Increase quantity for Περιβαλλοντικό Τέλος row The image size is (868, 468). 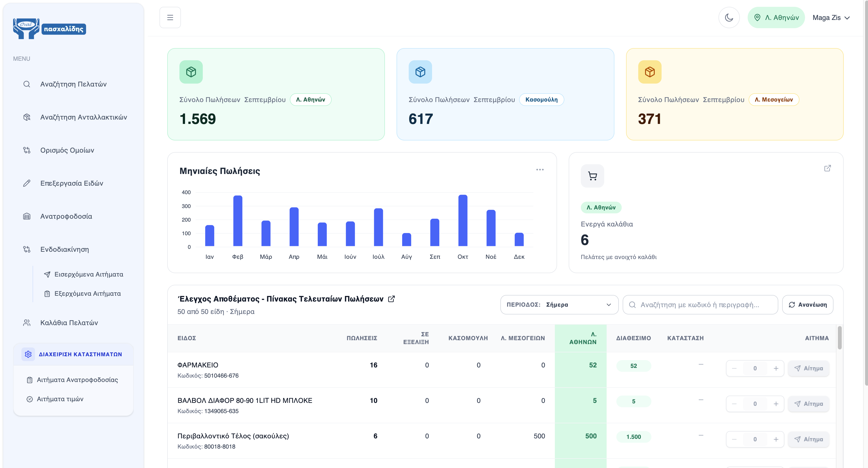[776, 439]
